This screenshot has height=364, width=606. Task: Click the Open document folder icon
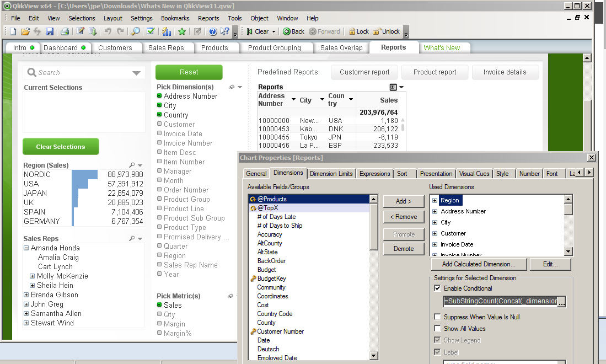tap(25, 31)
